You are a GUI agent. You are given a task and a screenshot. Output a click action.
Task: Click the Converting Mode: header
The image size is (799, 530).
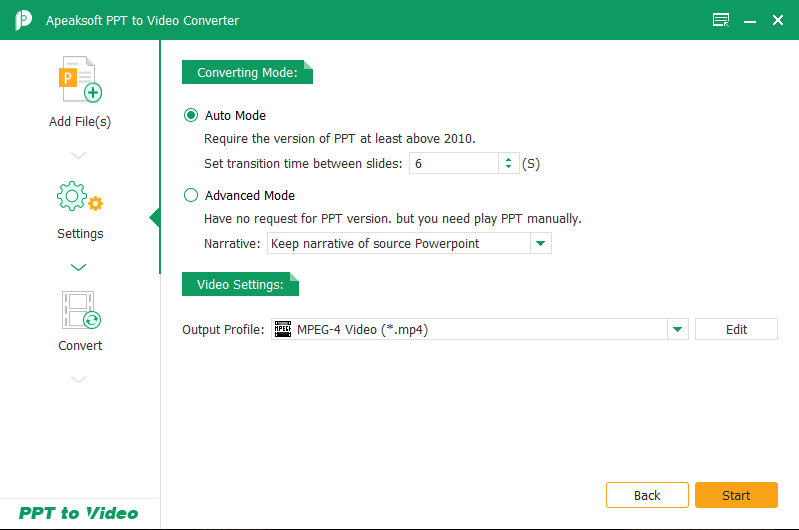[x=247, y=72]
